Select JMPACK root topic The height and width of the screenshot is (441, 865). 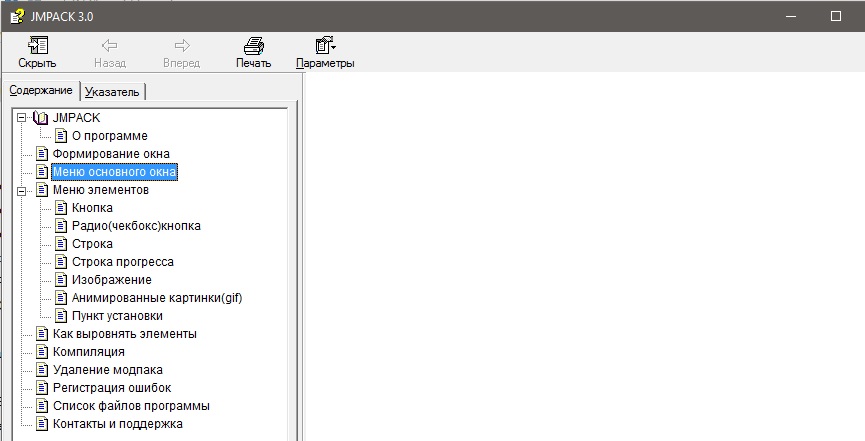[x=76, y=118]
